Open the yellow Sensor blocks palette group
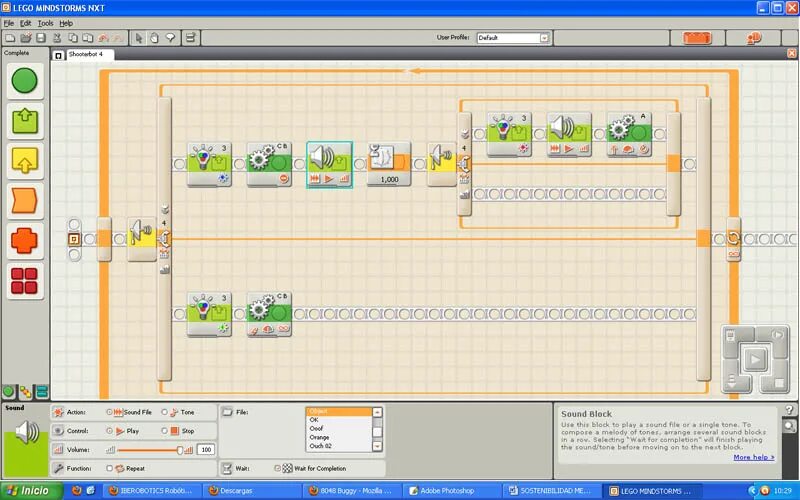Viewport: 800px width, 500px height. tap(24, 160)
